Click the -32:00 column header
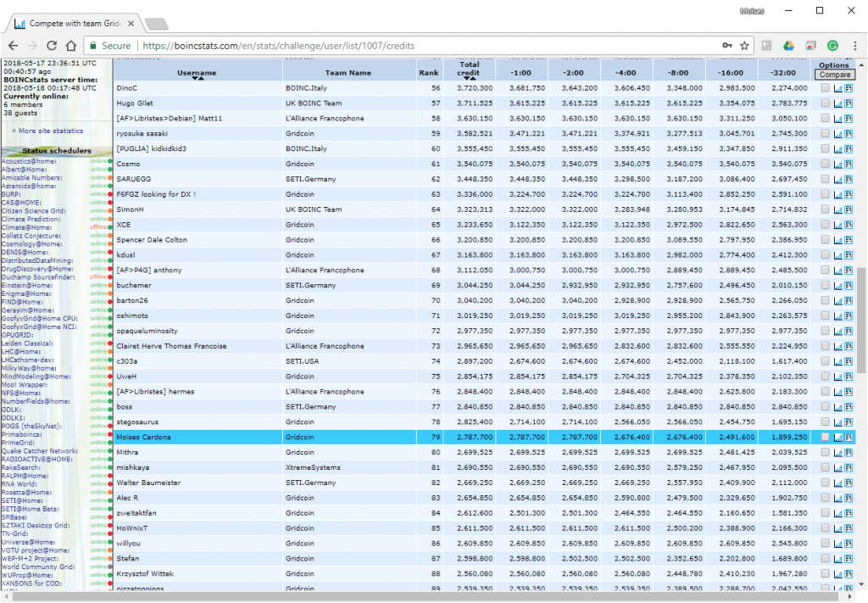The width and height of the screenshot is (868, 603). tap(782, 73)
